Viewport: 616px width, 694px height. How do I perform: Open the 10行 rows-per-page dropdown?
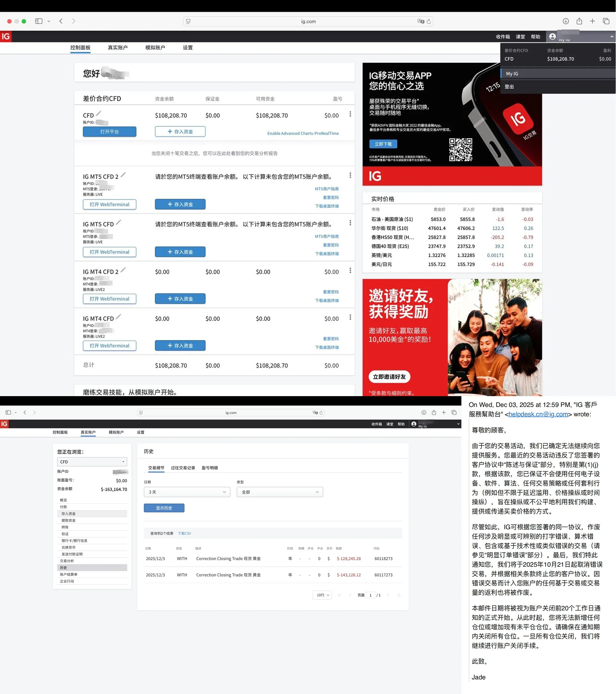point(322,595)
